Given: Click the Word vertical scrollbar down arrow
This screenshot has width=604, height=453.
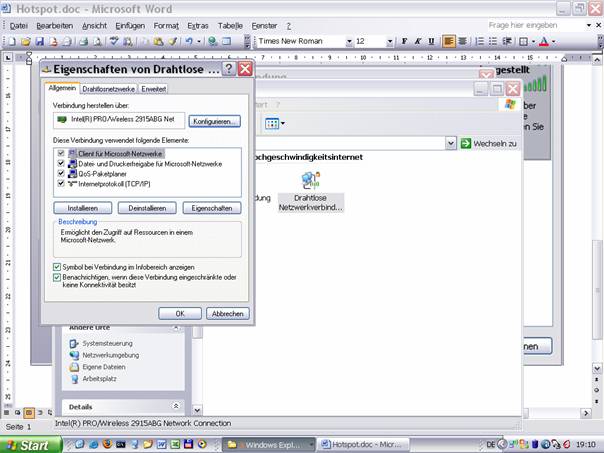Looking at the screenshot, I should pyautogui.click(x=597, y=369).
